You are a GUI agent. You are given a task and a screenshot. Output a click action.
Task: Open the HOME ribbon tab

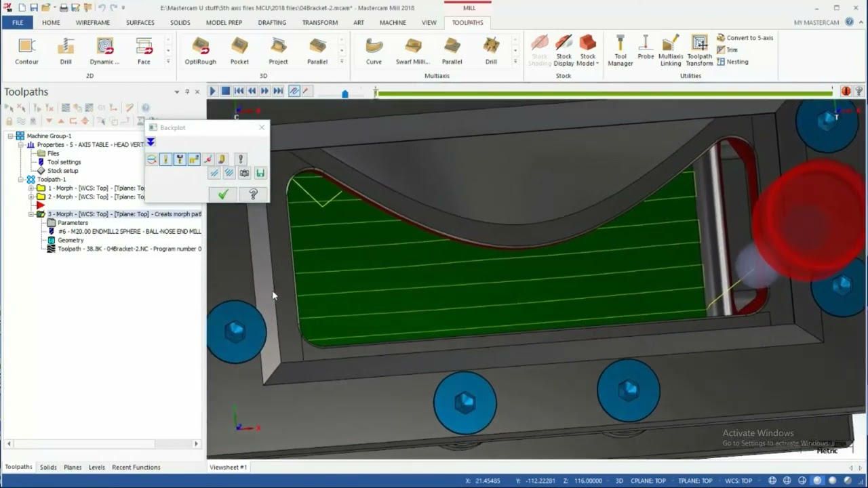click(x=51, y=22)
